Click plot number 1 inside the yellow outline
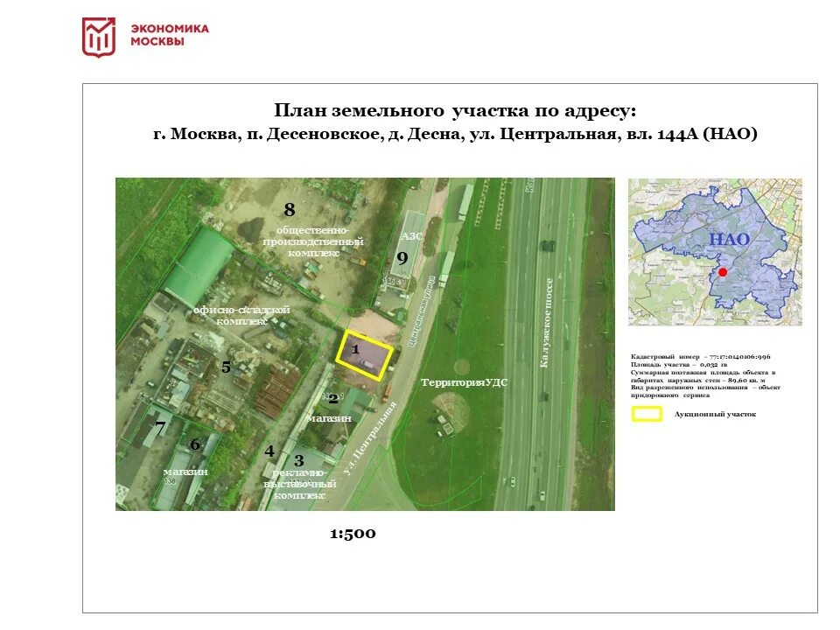The width and height of the screenshot is (840, 630). (355, 349)
